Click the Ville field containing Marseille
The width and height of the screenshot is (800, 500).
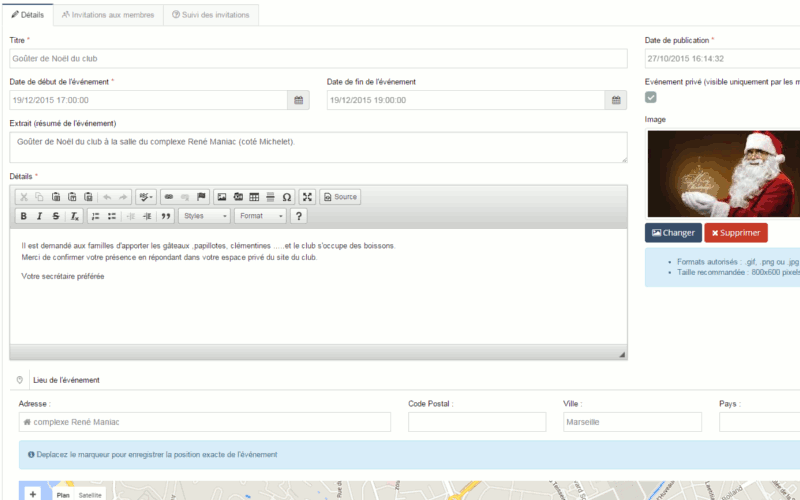(632, 422)
